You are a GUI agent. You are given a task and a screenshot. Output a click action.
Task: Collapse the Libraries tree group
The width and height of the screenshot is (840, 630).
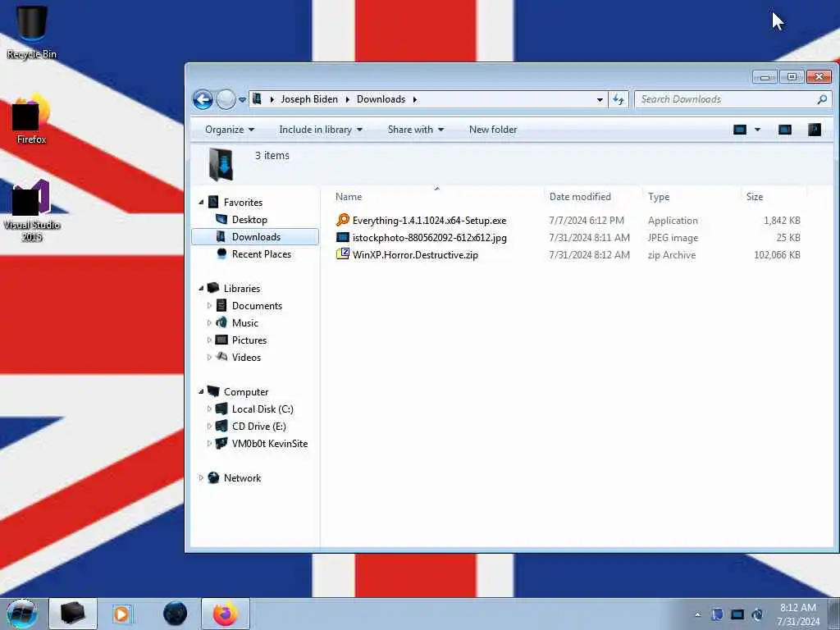point(202,288)
